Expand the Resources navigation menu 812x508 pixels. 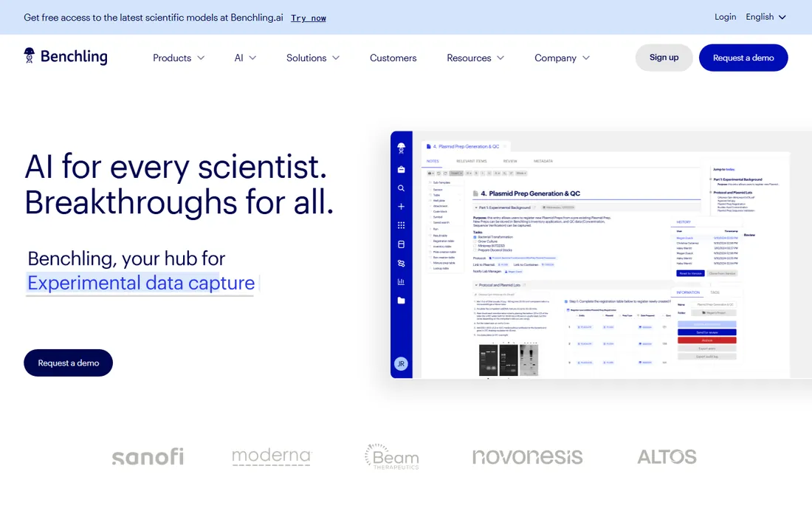pyautogui.click(x=475, y=58)
